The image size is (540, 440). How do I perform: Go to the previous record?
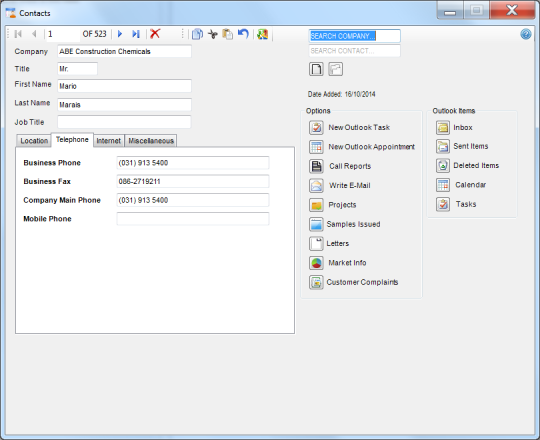pyautogui.click(x=34, y=34)
